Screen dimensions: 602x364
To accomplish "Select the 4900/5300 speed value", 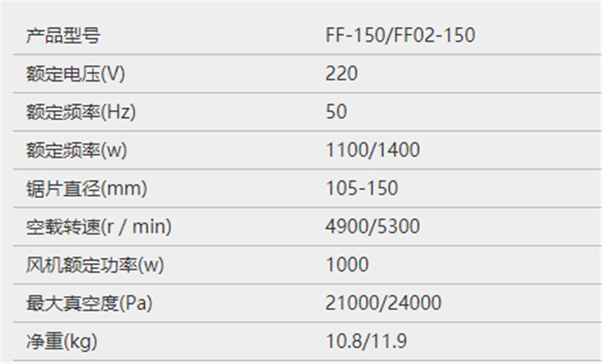I will click(x=372, y=227).
